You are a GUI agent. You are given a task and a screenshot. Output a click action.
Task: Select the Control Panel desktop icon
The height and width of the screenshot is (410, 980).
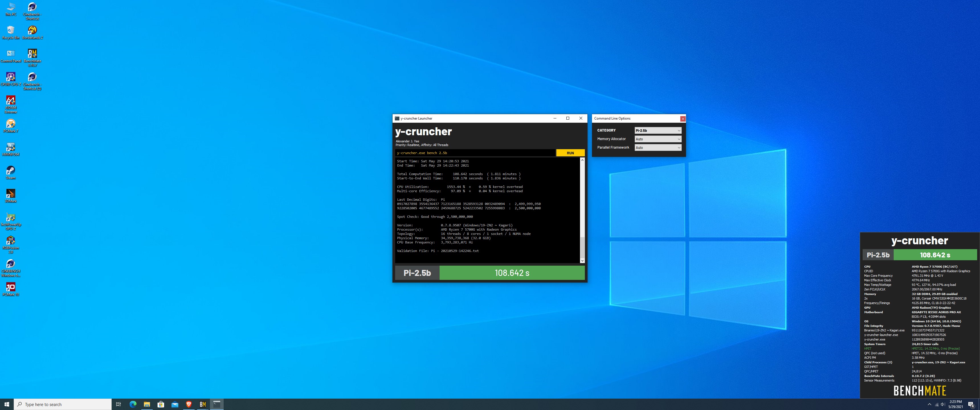[x=11, y=56]
